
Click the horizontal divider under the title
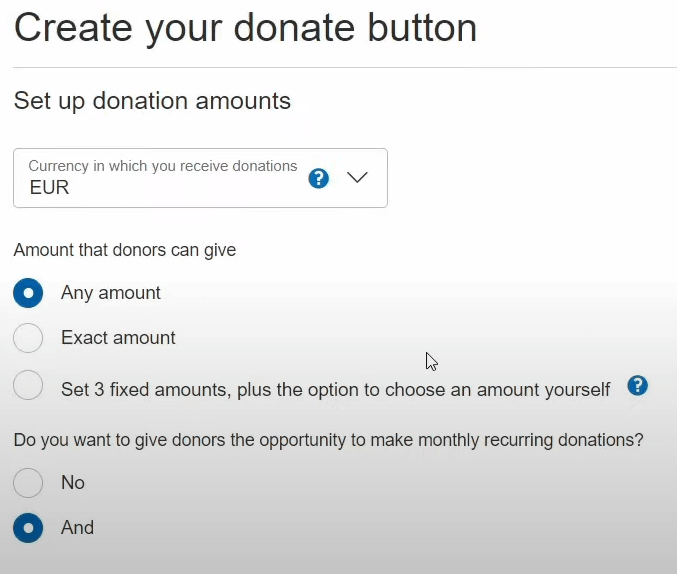[338, 68]
